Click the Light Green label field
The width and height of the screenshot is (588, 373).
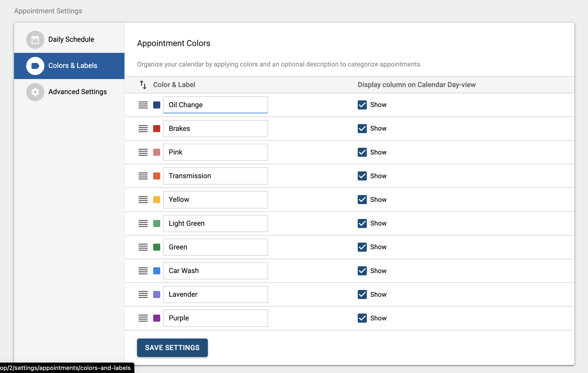click(x=216, y=223)
